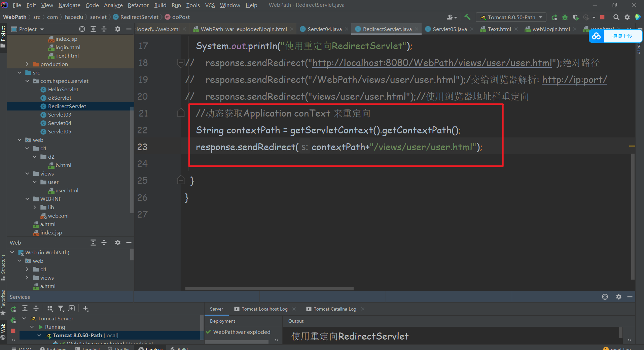The width and height of the screenshot is (644, 350).
Task: Click Open in New Tab icon in Services
Action: tap(72, 309)
